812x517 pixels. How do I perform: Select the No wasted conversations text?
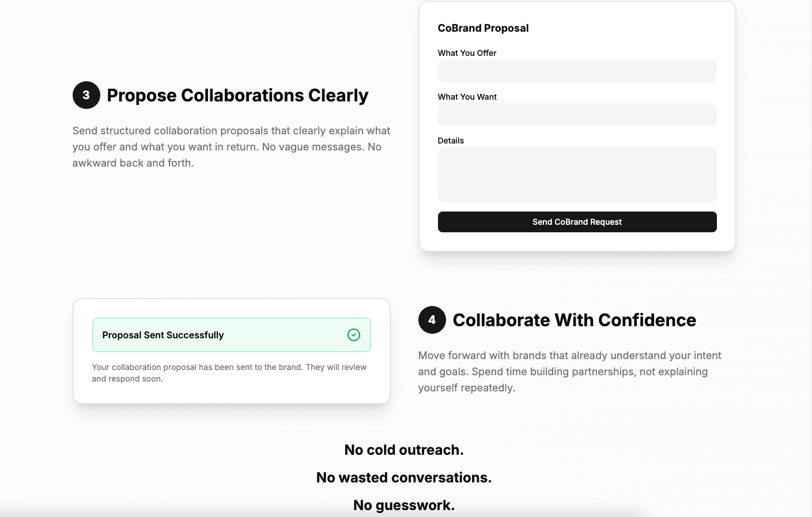click(x=403, y=477)
